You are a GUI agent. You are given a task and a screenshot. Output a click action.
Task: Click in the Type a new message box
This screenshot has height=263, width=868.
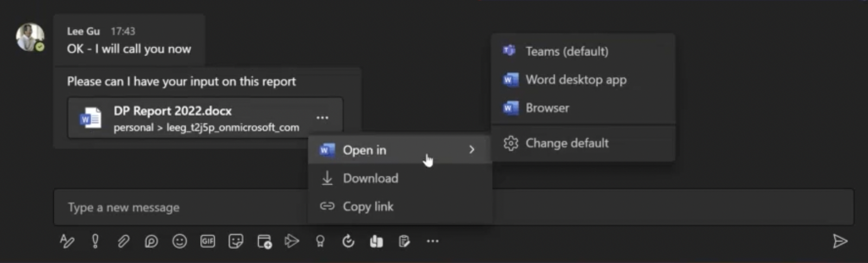pos(454,207)
